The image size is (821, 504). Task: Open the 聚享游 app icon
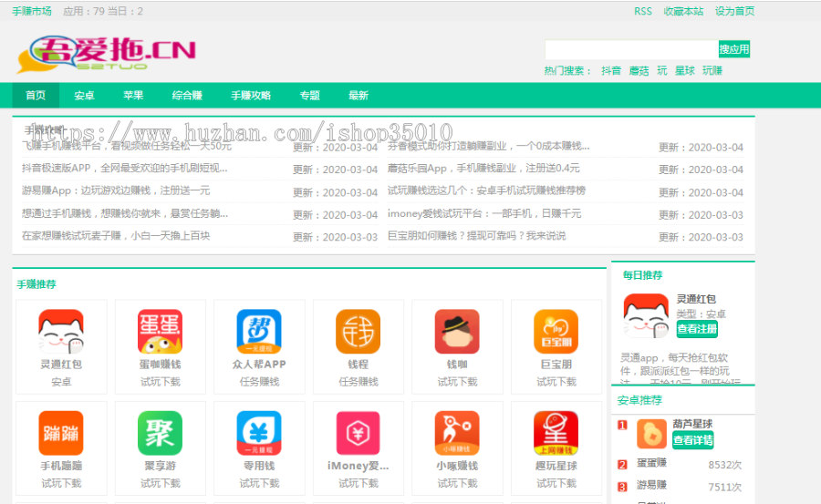point(160,433)
